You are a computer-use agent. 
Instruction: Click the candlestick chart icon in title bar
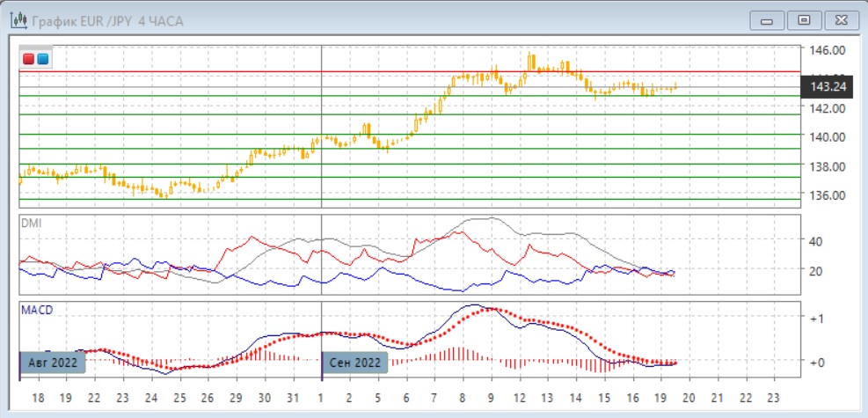(x=14, y=20)
